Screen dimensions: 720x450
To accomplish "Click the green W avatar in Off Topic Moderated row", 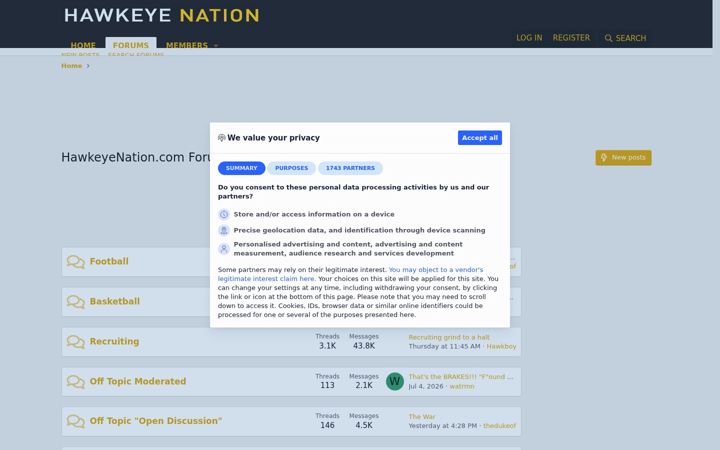I will [395, 381].
